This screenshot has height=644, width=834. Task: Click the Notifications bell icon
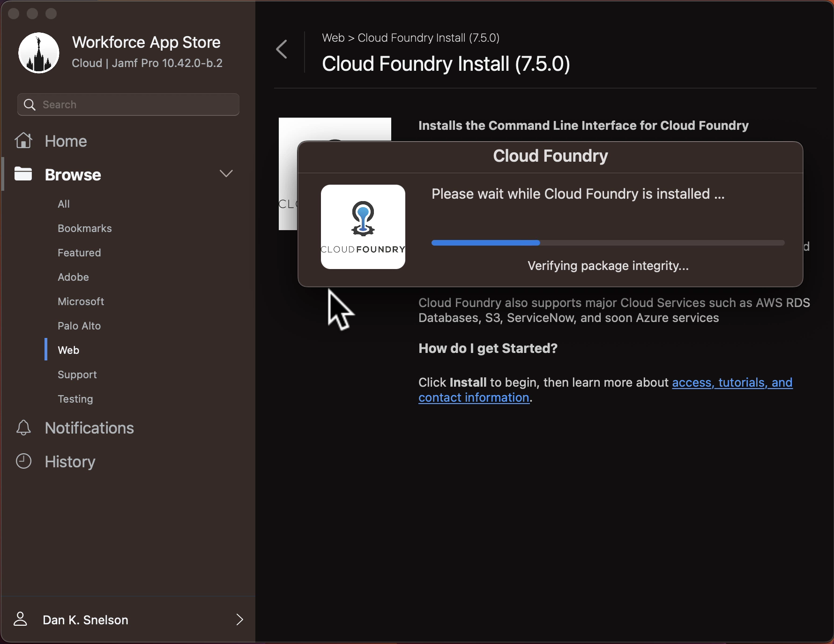(23, 427)
